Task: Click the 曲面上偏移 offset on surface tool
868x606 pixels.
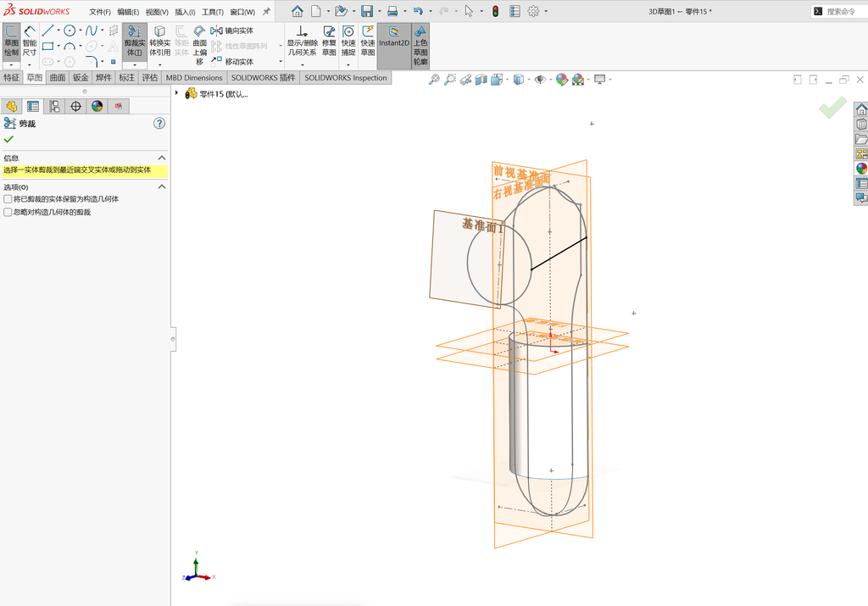Action: (x=200, y=46)
